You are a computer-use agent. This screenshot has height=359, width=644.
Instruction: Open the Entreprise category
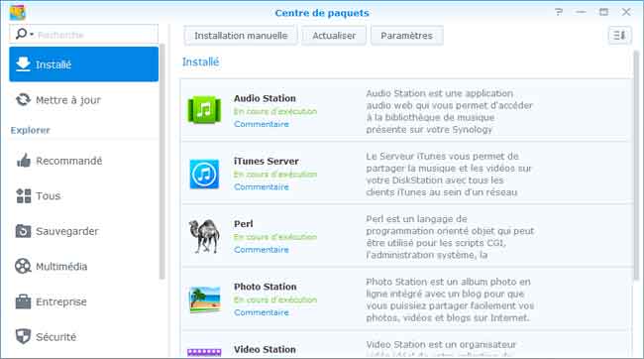[84, 301]
